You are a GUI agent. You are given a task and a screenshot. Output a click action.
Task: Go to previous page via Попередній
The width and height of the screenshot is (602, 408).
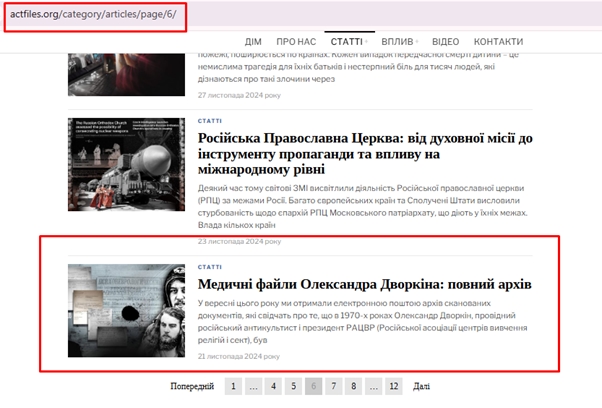(192, 386)
